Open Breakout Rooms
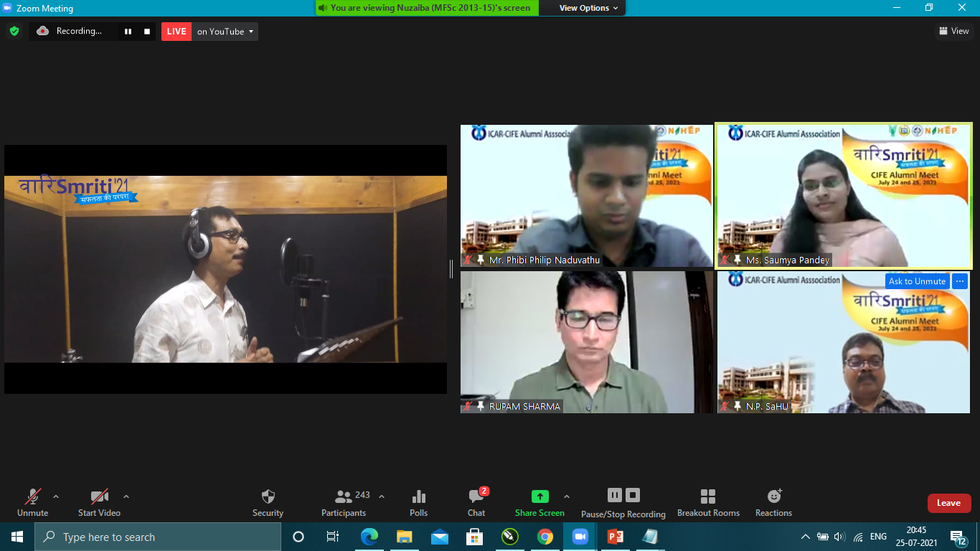Image resolution: width=980 pixels, height=551 pixels. click(x=708, y=502)
